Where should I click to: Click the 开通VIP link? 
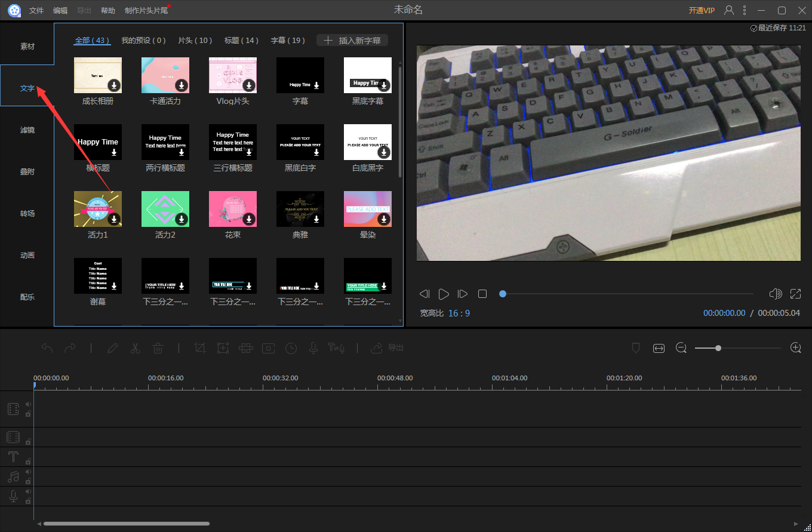pos(702,11)
